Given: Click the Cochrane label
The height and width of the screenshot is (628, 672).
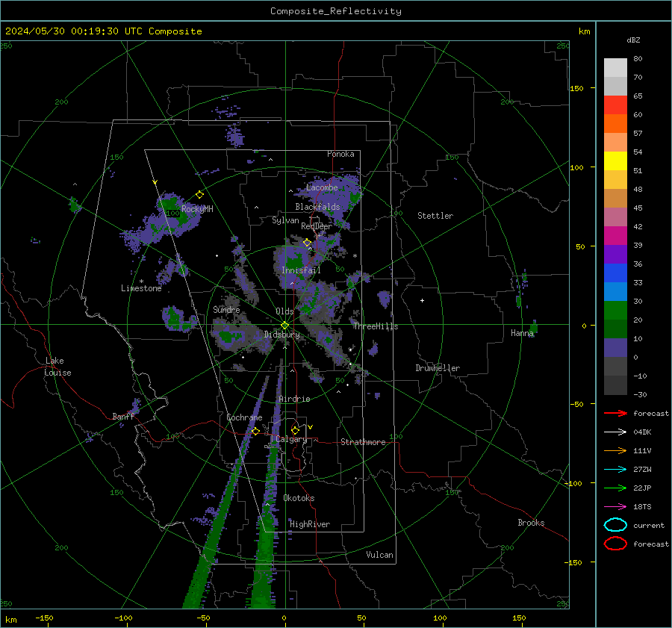Looking at the screenshot, I should [244, 417].
